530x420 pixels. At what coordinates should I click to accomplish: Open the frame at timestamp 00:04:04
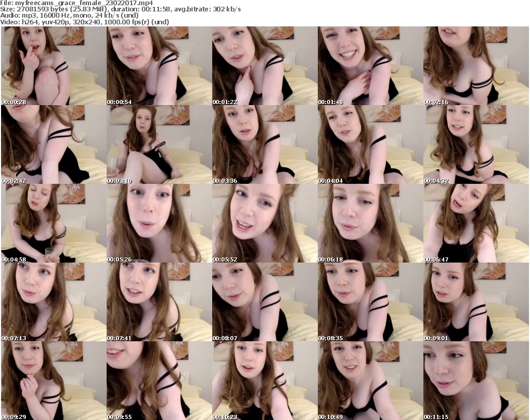pos(370,144)
